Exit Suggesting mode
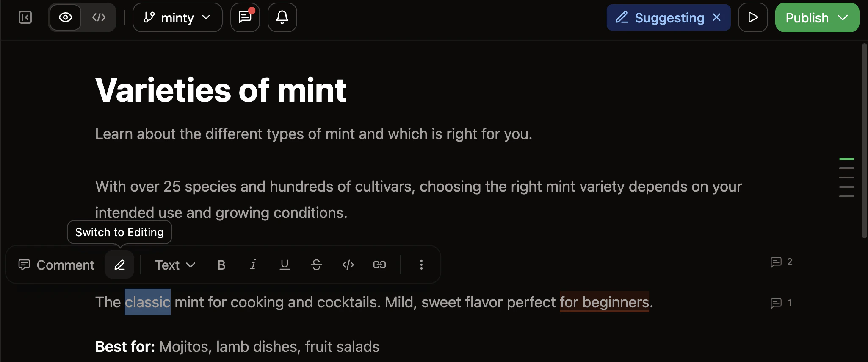The image size is (868, 362). tap(717, 17)
